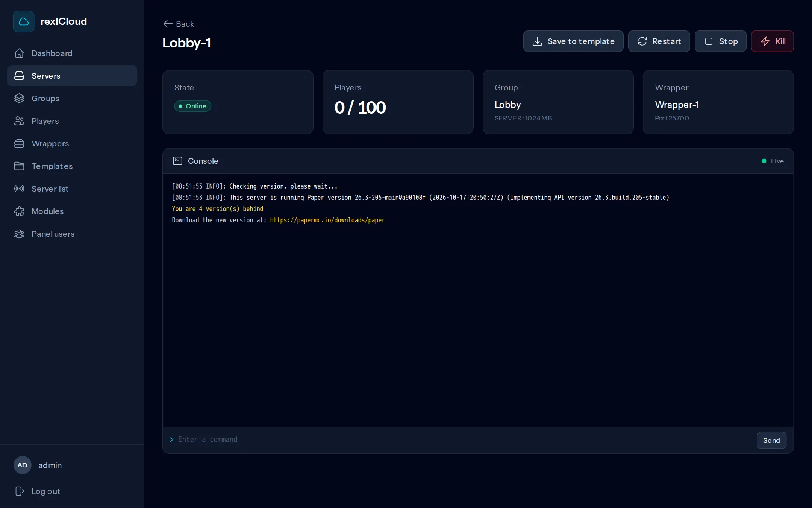
Task: Open Modules in the sidebar
Action: pos(72,211)
